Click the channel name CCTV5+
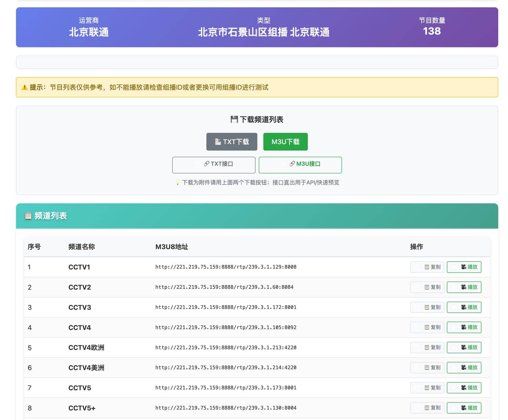 point(82,408)
